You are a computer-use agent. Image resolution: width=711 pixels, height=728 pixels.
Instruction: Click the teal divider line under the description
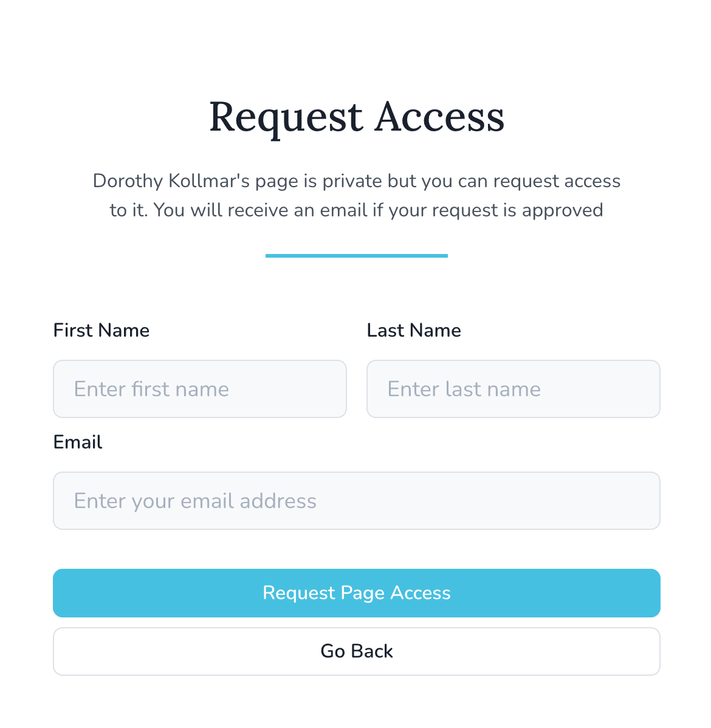coord(357,256)
